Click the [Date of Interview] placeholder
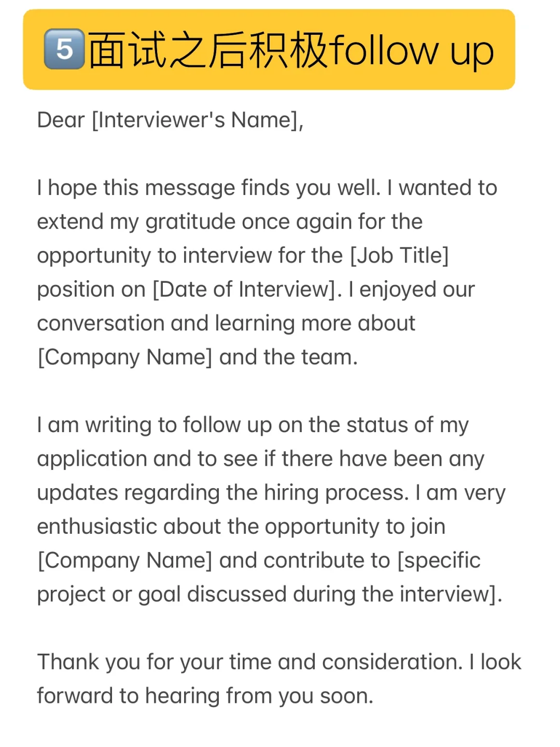 [x=247, y=289]
